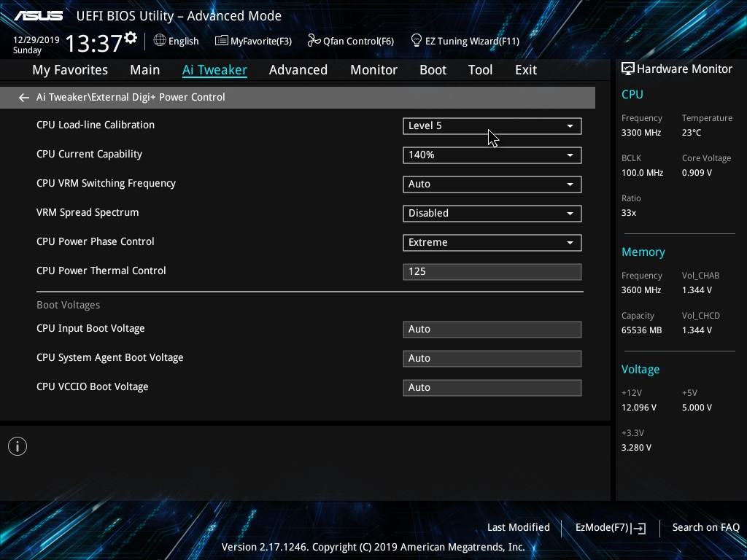Viewport: 747px width, 560px height.
Task: Click Last Modified button
Action: tap(519, 527)
